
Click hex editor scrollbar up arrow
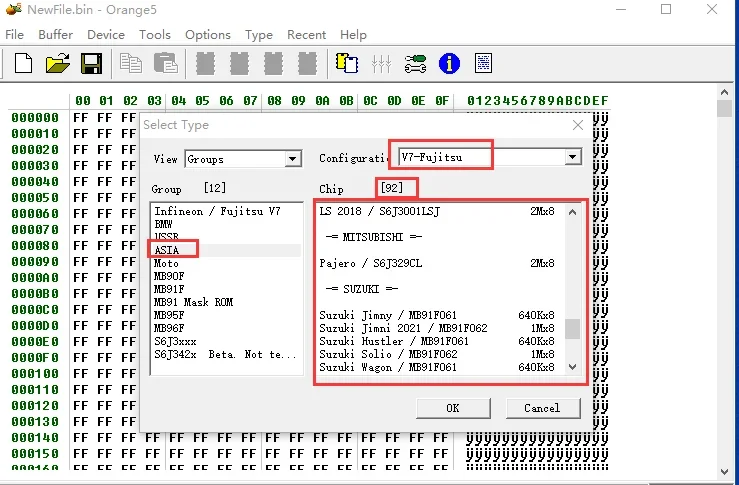point(724,92)
